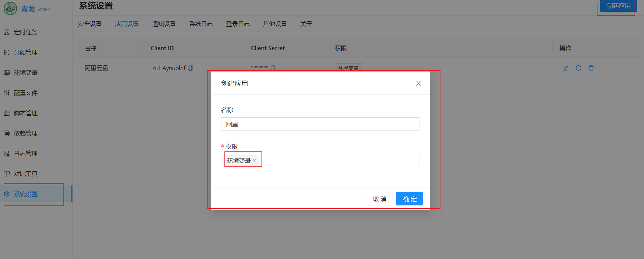Edit the 阿里云盘 application
Viewport: 644px width, 259px height.
[x=566, y=68]
